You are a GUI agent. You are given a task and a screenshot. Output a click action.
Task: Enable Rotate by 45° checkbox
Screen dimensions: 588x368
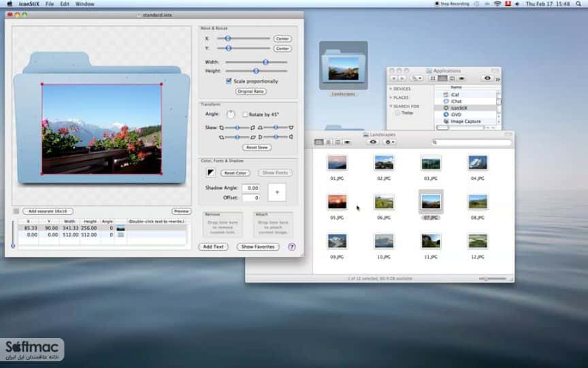[x=245, y=114]
